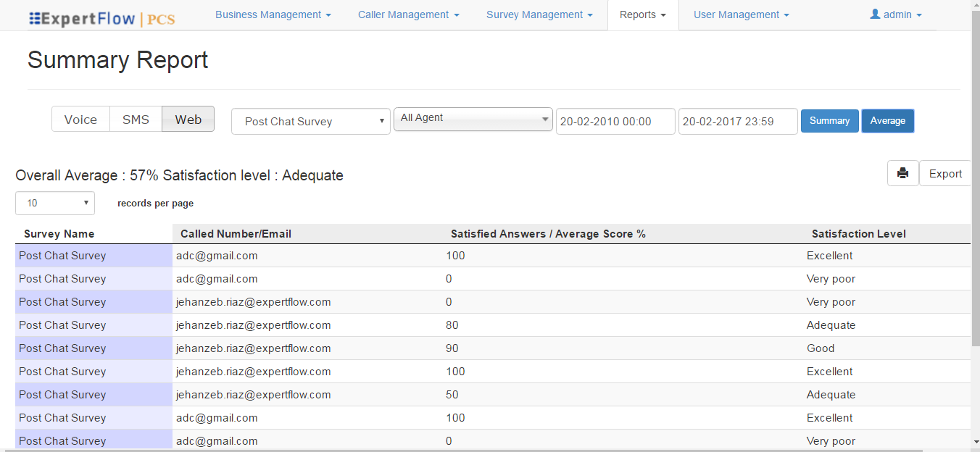Open the All Agent selector
980x452 pixels.
coord(473,119)
